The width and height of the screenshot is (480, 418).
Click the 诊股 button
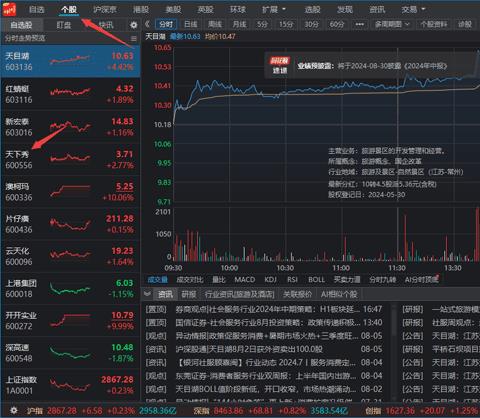[x=465, y=24]
